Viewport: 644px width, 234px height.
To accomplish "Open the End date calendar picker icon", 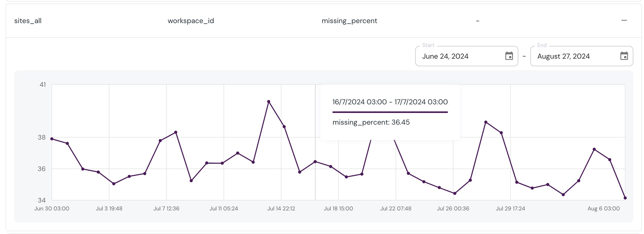I will 624,56.
